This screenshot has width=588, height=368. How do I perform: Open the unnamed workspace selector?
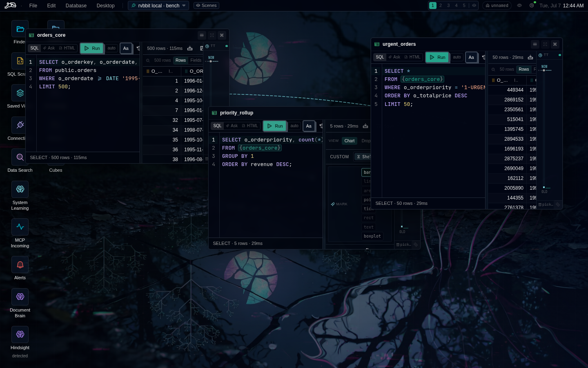click(x=497, y=5)
